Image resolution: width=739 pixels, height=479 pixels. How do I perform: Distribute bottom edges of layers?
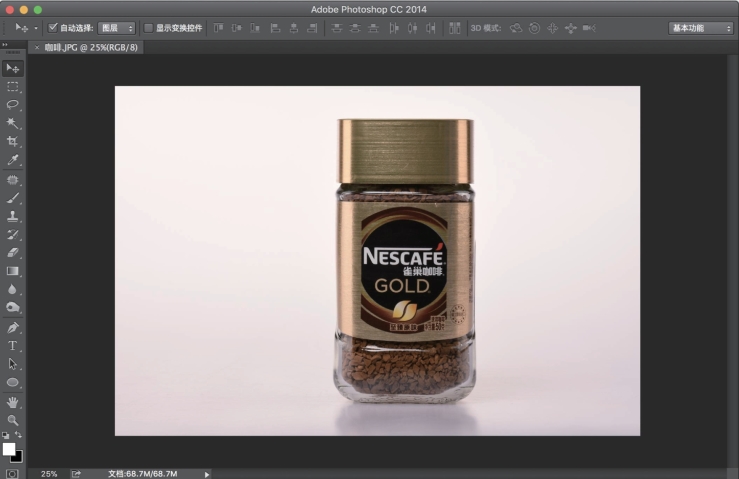pyautogui.click(x=373, y=28)
